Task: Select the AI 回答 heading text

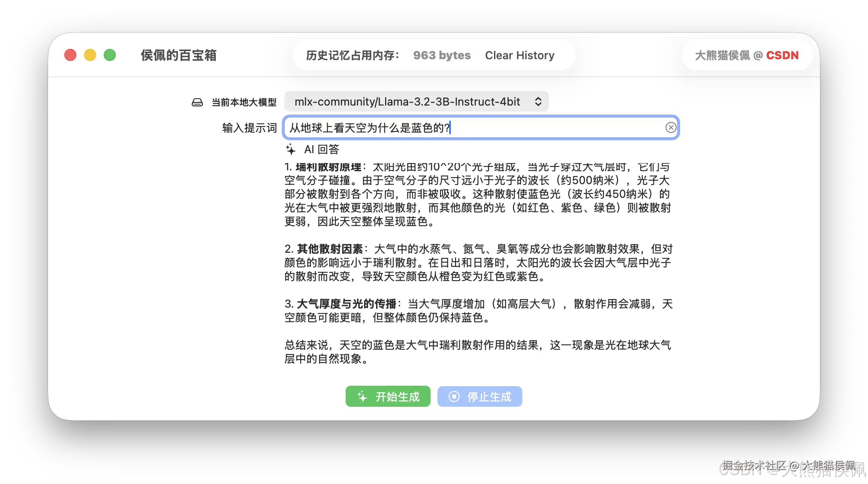Action: [321, 149]
